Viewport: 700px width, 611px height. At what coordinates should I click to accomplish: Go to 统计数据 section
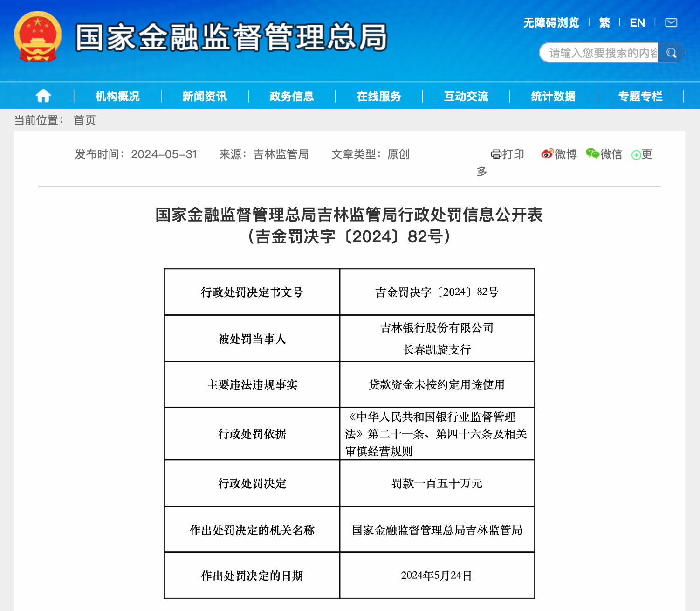coord(553,97)
